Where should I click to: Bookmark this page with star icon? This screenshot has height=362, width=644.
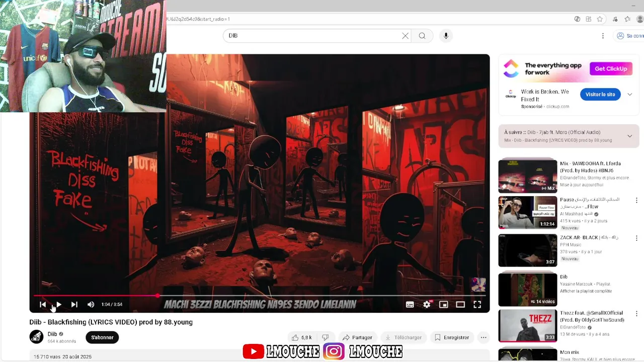(600, 19)
